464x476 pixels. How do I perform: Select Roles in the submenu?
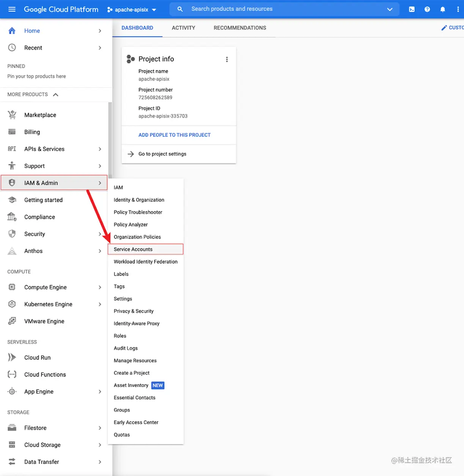pyautogui.click(x=146, y=336)
